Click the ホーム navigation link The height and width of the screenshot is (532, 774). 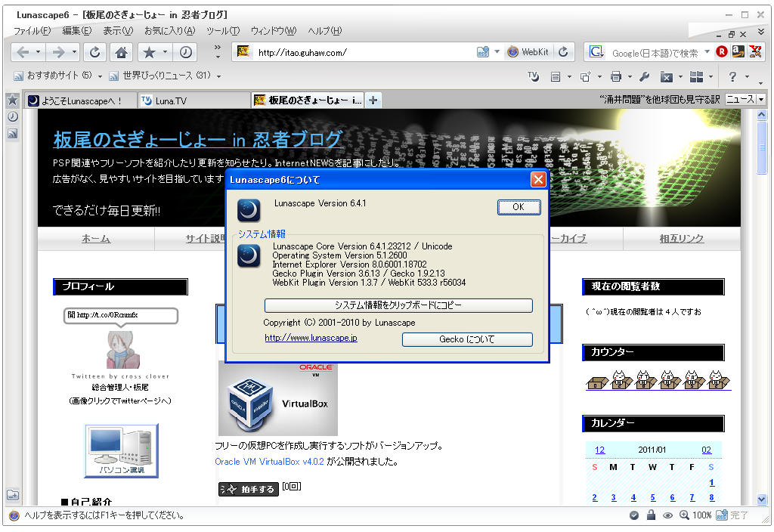pos(96,239)
